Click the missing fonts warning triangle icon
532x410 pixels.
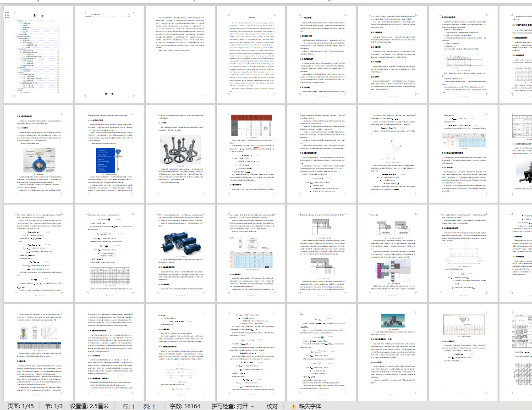pyautogui.click(x=293, y=406)
